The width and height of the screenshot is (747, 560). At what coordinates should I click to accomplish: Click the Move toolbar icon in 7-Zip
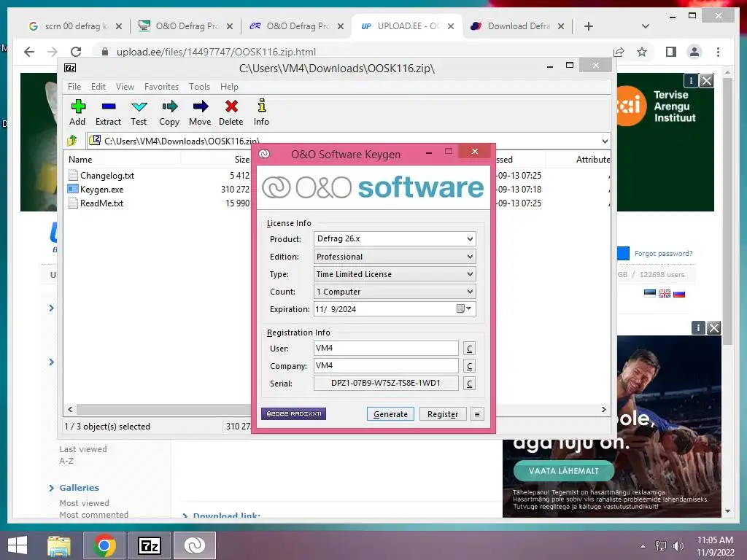click(x=200, y=113)
